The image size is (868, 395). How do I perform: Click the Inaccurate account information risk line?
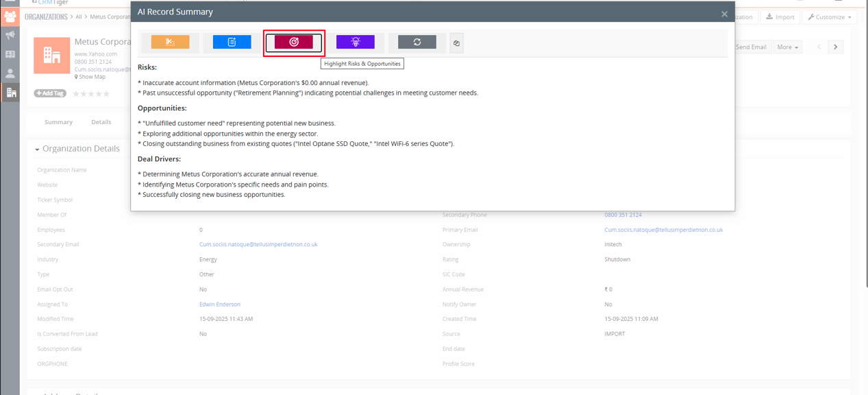coord(253,83)
